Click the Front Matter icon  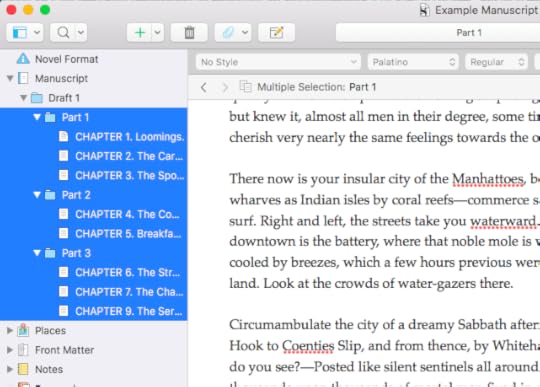click(x=23, y=350)
